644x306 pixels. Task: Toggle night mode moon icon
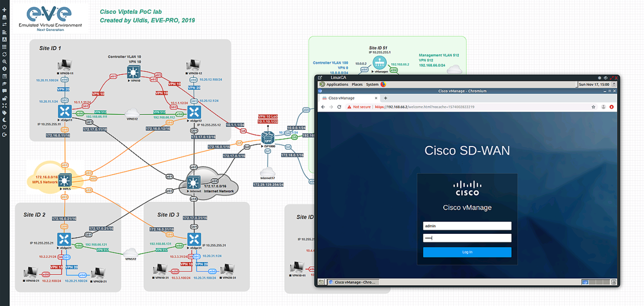[4, 120]
